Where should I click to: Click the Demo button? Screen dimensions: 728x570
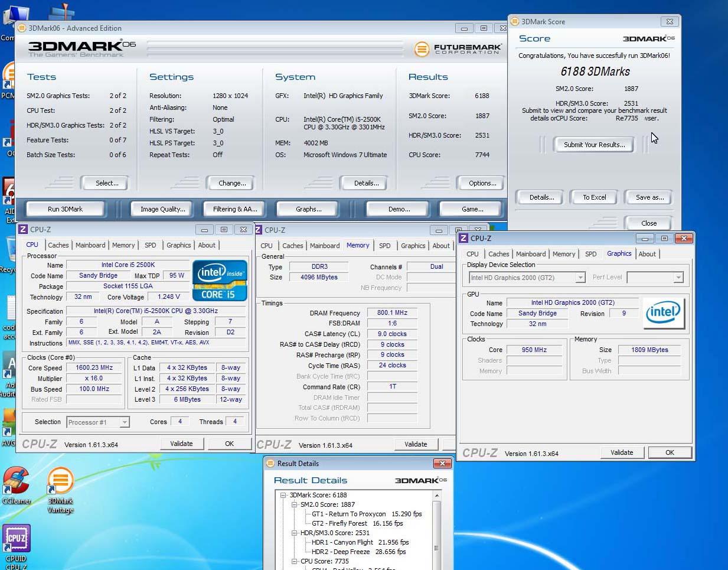click(x=399, y=209)
